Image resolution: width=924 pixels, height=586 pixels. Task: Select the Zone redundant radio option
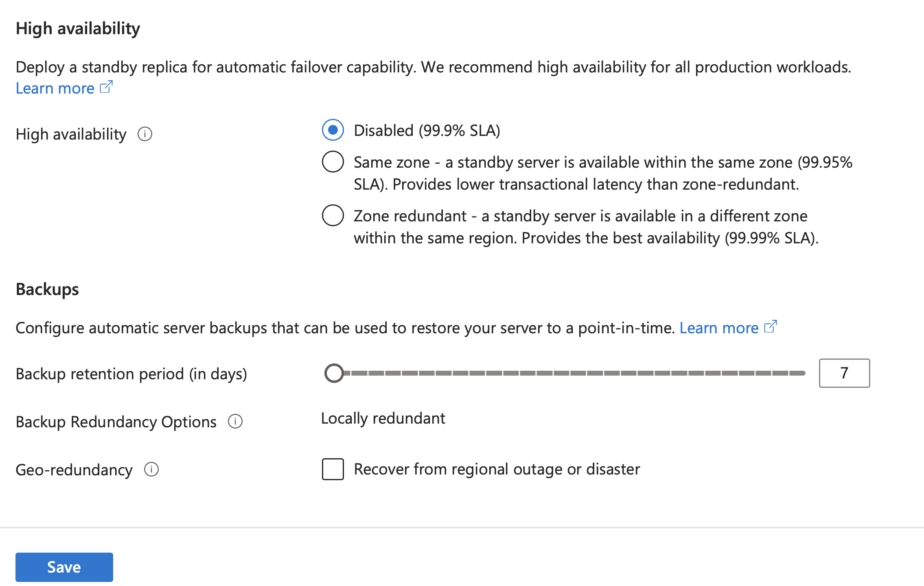pyautogui.click(x=333, y=216)
